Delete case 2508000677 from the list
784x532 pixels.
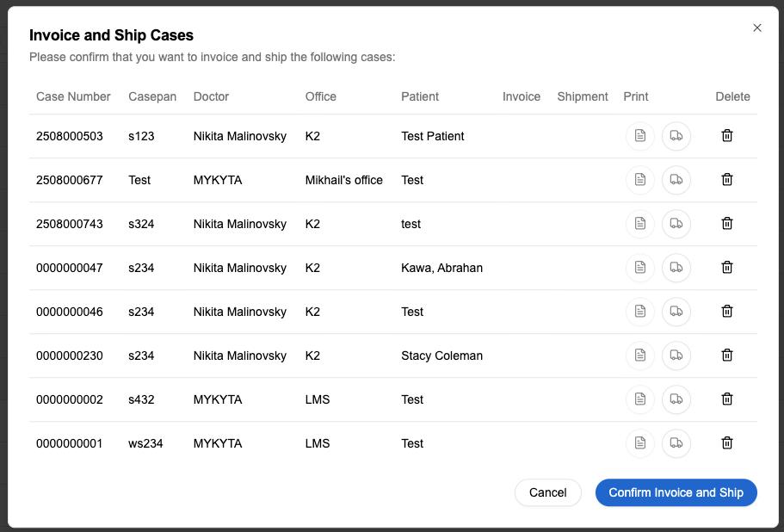[x=727, y=180]
